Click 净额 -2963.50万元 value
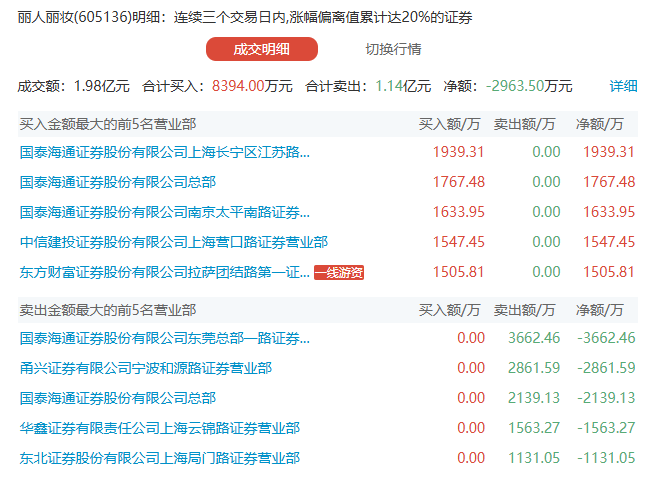Screen dimensions: 657x485 coord(529,86)
